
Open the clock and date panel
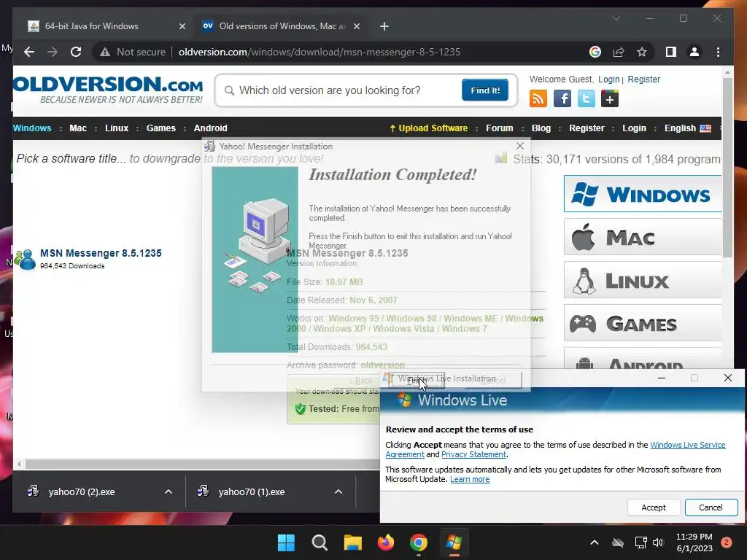[694, 542]
